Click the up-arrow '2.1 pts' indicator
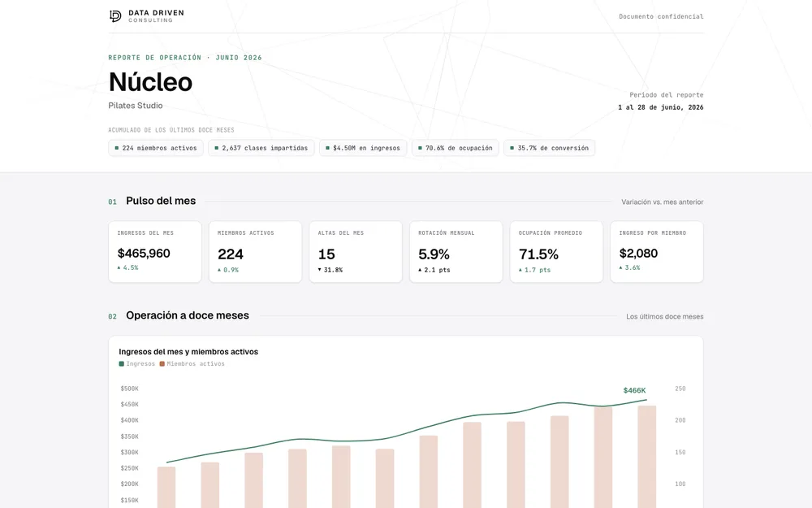This screenshot has width=812, height=508. tap(434, 270)
